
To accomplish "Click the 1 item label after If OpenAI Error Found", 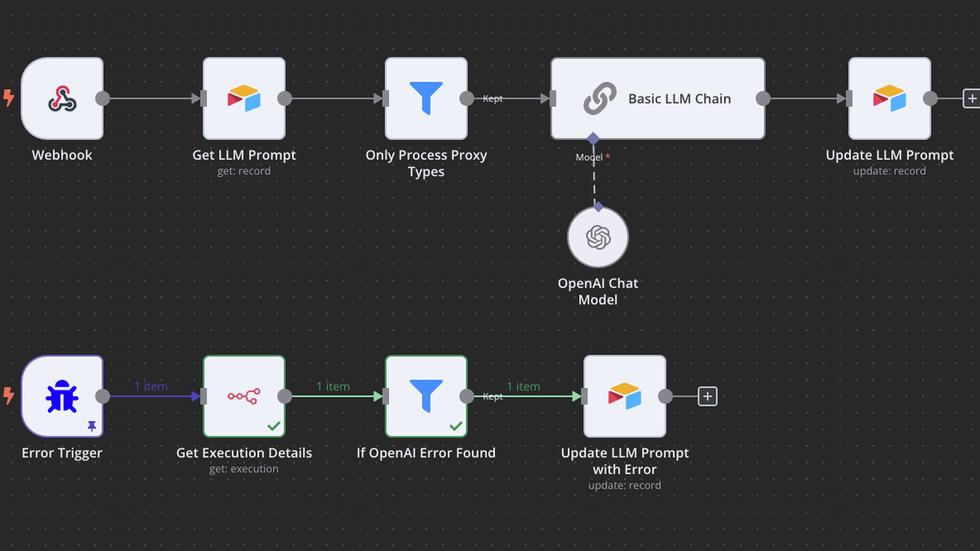I will [x=523, y=387].
